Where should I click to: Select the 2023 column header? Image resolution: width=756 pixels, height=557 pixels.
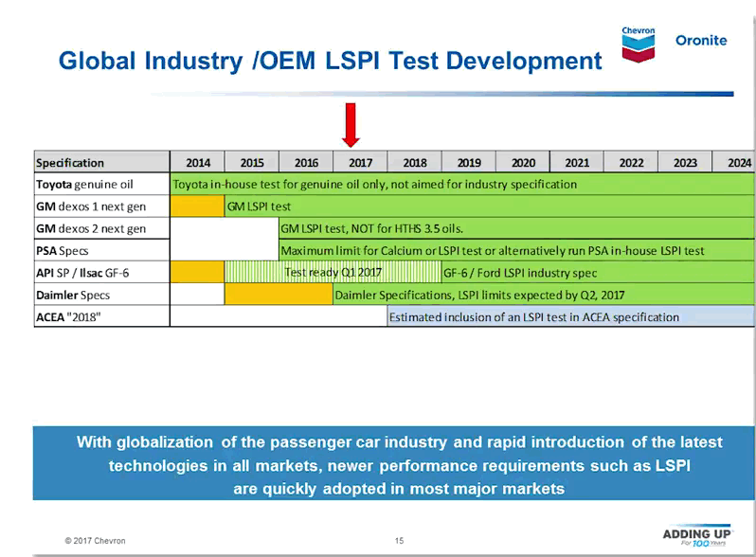click(x=685, y=163)
